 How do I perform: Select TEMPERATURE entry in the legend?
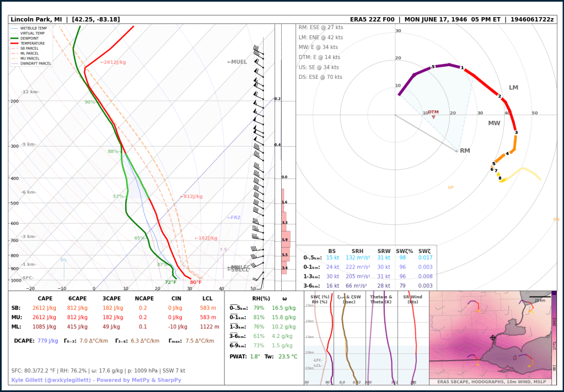click(33, 43)
